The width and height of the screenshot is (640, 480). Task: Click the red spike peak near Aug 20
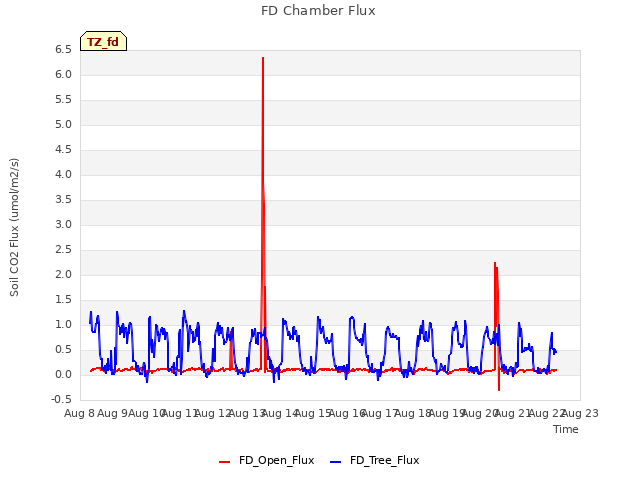coord(495,263)
